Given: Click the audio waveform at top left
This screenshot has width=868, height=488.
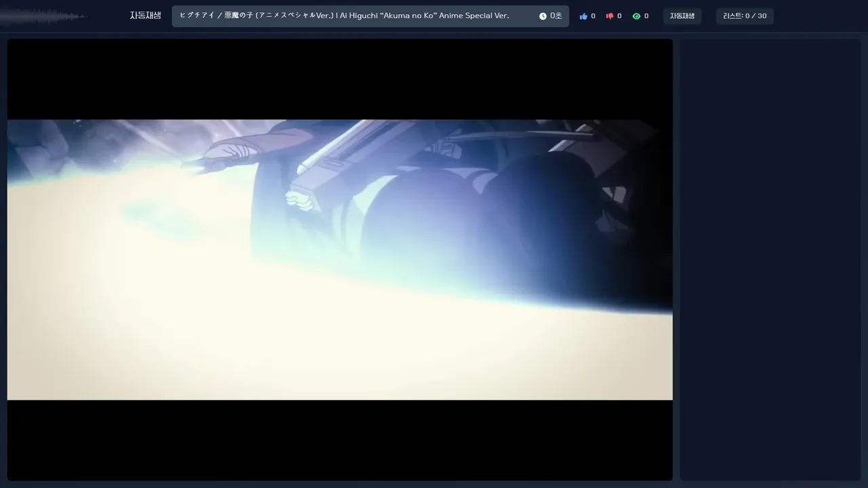Looking at the screenshot, I should tap(44, 16).
